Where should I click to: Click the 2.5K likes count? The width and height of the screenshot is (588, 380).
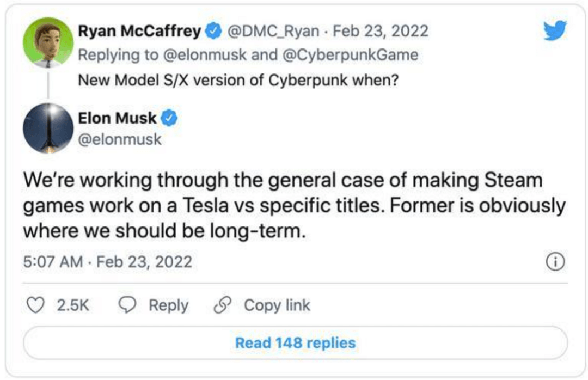73,305
